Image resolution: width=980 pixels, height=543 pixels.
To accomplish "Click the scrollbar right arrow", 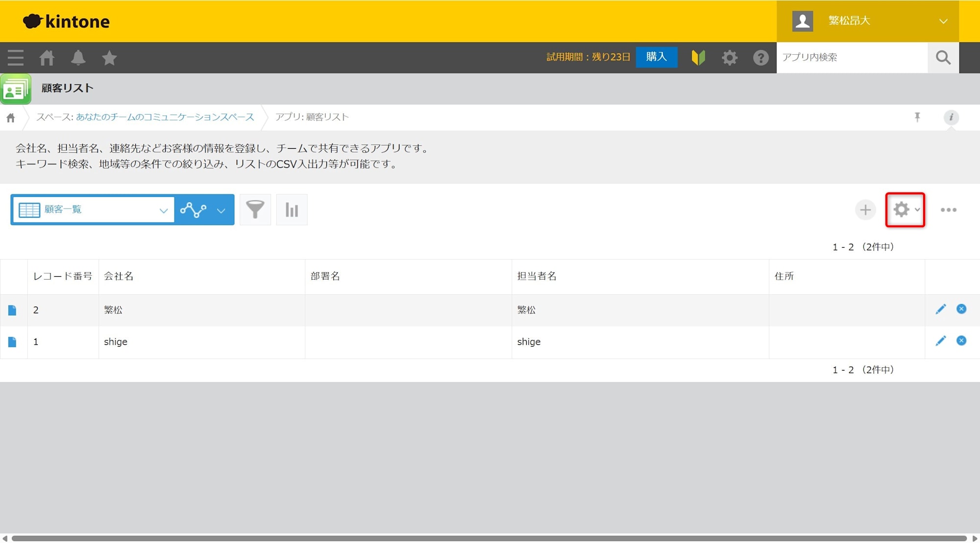I will tap(975, 539).
